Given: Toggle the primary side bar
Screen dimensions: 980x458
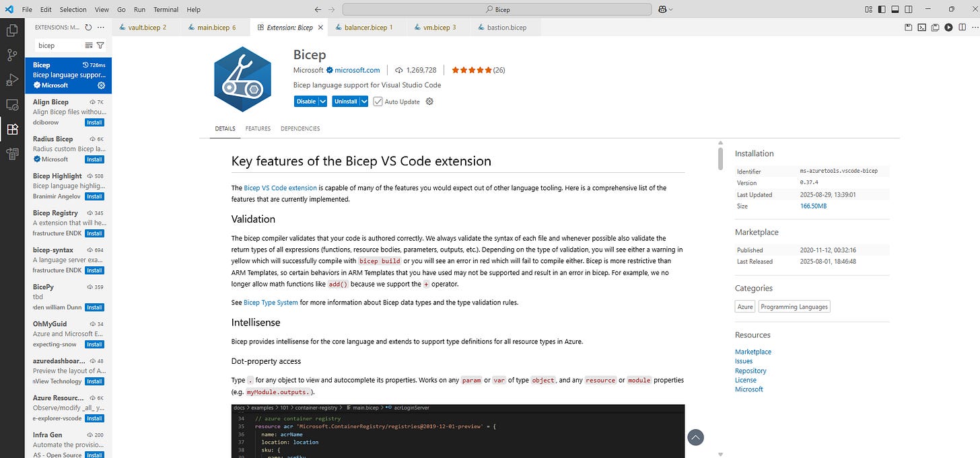Looking at the screenshot, I should click(x=882, y=9).
